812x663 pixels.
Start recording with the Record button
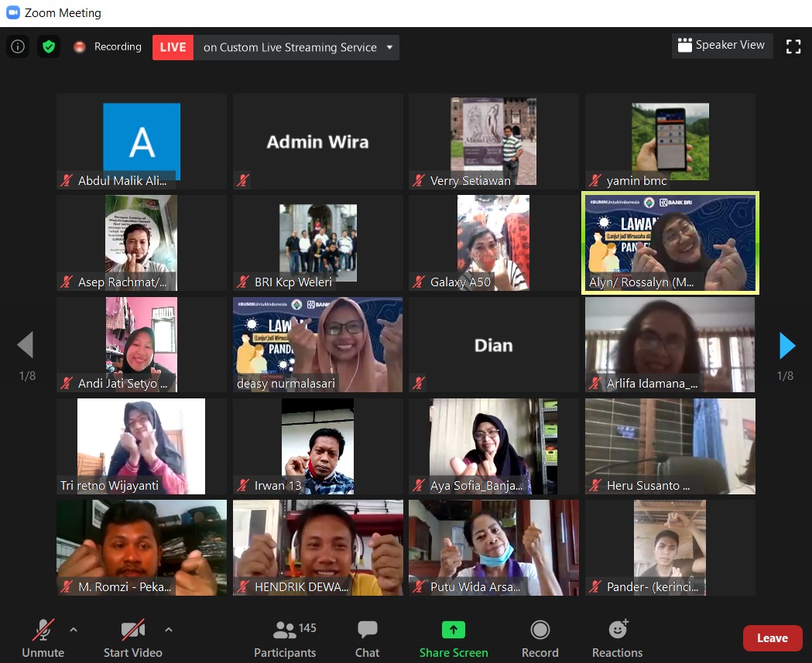540,639
